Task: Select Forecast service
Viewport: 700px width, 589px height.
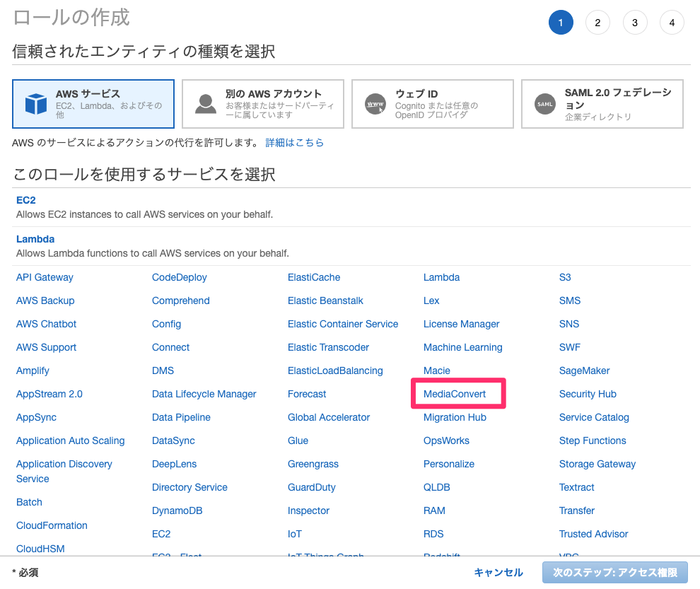Action: tap(307, 394)
